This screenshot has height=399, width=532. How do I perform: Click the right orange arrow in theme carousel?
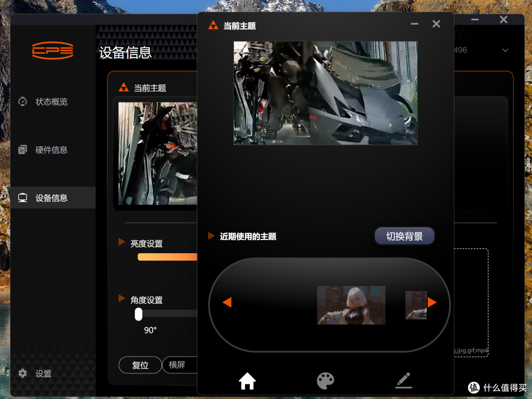coord(432,302)
